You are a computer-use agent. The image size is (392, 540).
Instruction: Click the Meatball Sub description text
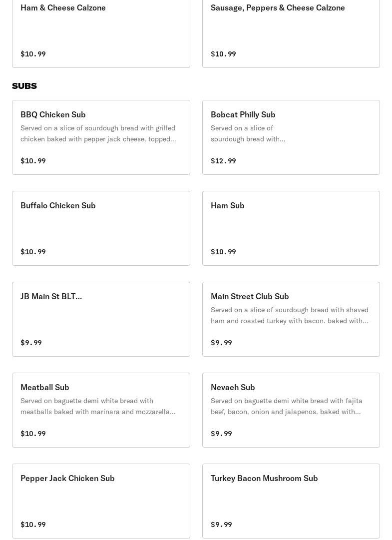point(98,406)
